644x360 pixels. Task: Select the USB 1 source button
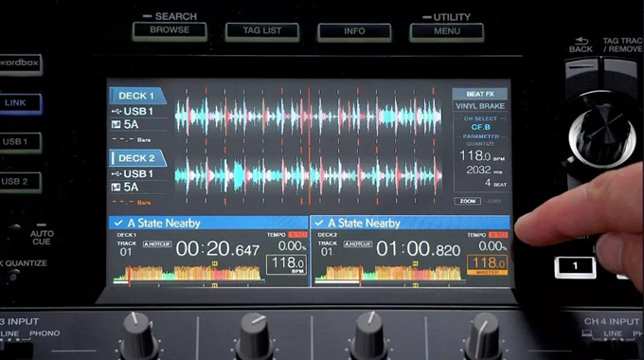17,142
